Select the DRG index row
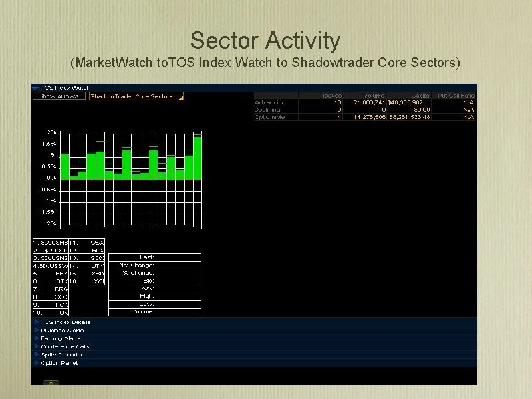Image resolution: width=532 pixels, height=399 pixels. click(51, 289)
